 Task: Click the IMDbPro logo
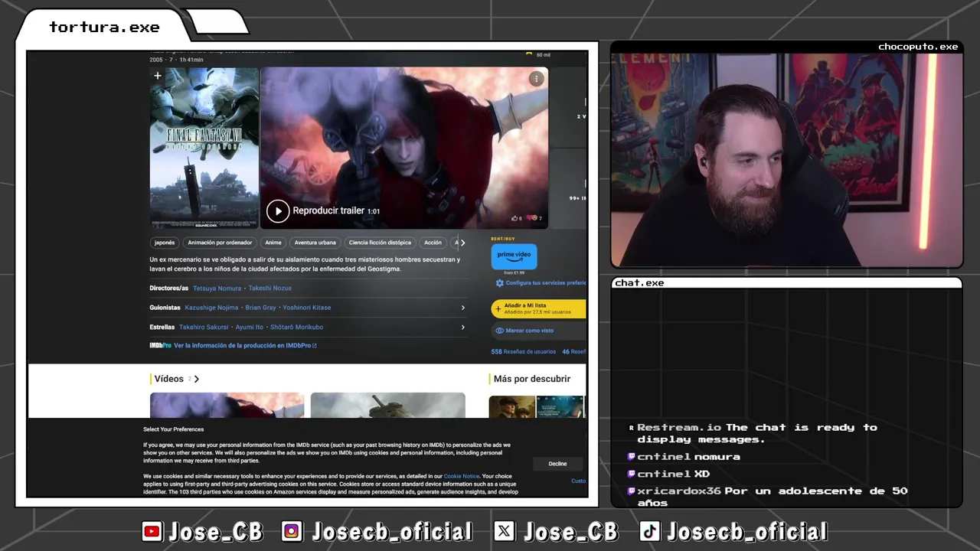(x=160, y=346)
